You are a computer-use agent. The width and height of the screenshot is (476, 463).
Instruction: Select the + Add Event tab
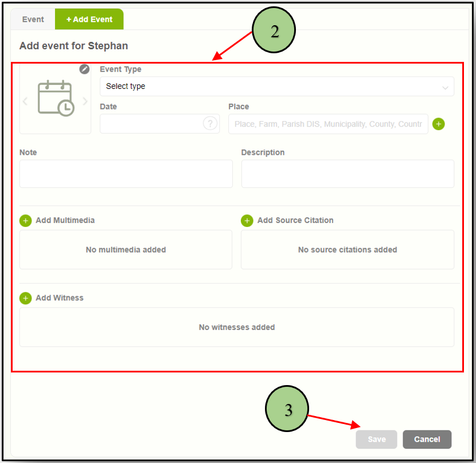(89, 19)
